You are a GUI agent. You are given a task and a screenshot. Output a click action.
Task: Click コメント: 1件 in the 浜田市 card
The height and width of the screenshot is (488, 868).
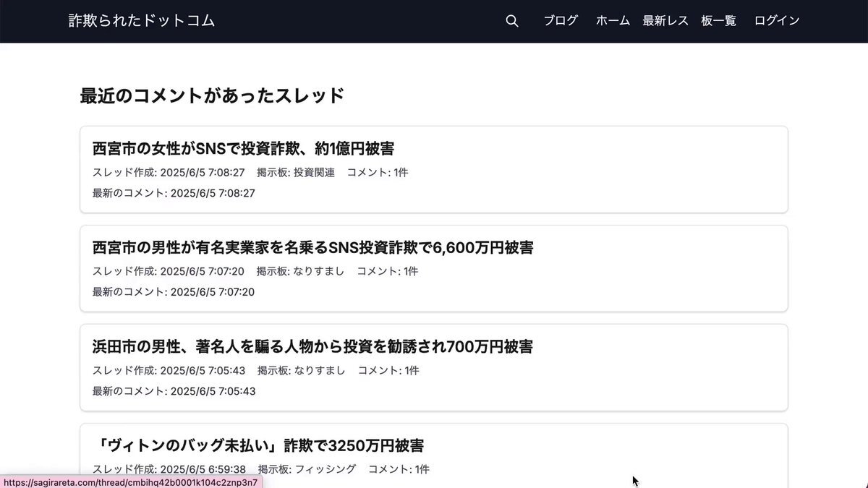tap(388, 371)
